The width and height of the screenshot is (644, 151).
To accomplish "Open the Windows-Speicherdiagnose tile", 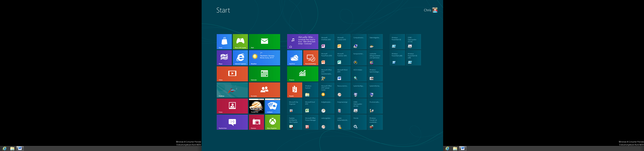I will point(375,74).
